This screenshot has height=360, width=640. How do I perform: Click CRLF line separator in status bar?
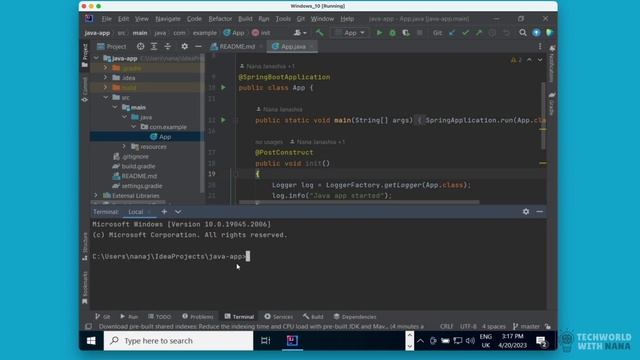[447, 327]
